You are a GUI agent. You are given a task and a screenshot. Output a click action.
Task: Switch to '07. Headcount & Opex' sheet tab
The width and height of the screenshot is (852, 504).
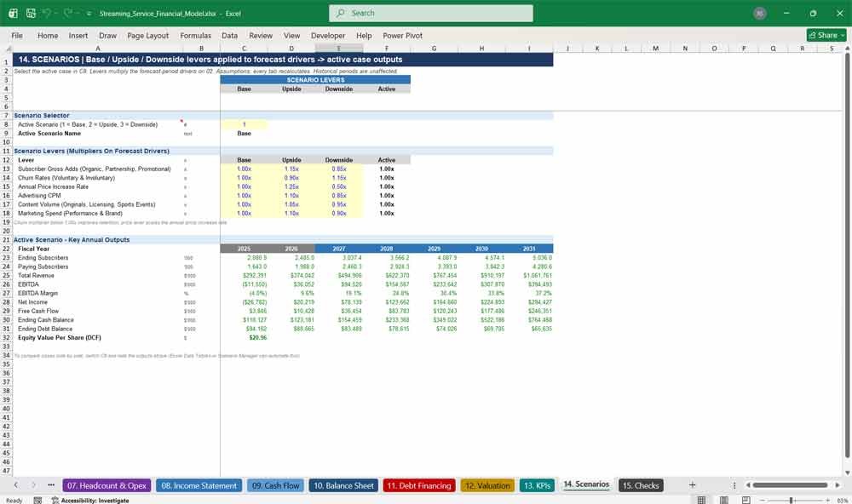tap(106, 485)
